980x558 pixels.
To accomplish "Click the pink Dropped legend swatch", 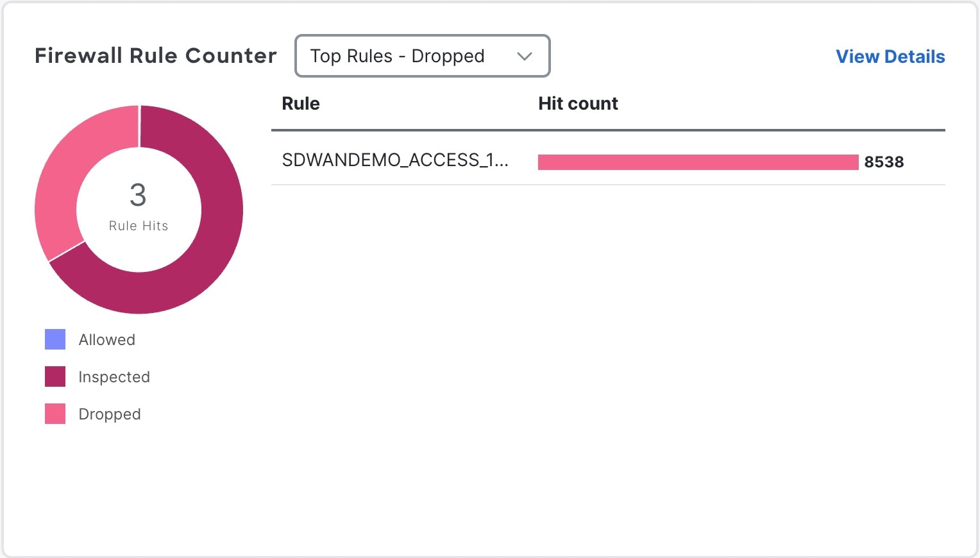I will coord(55,414).
